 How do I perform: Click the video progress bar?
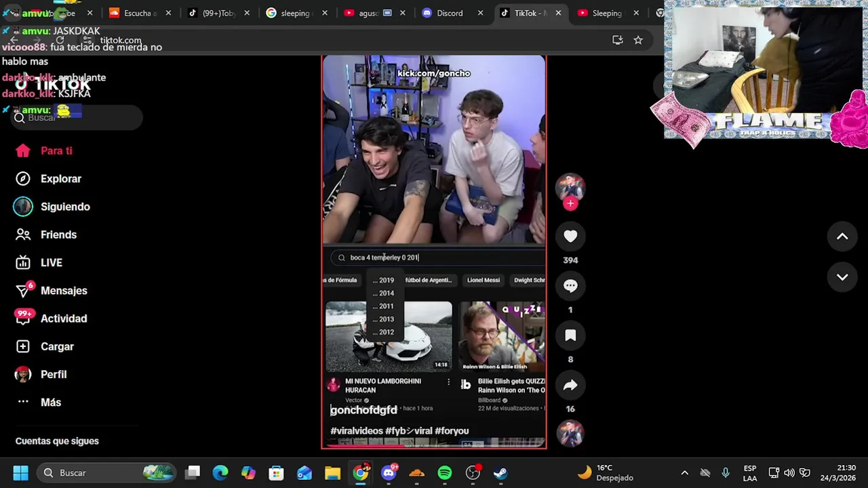[x=434, y=446]
